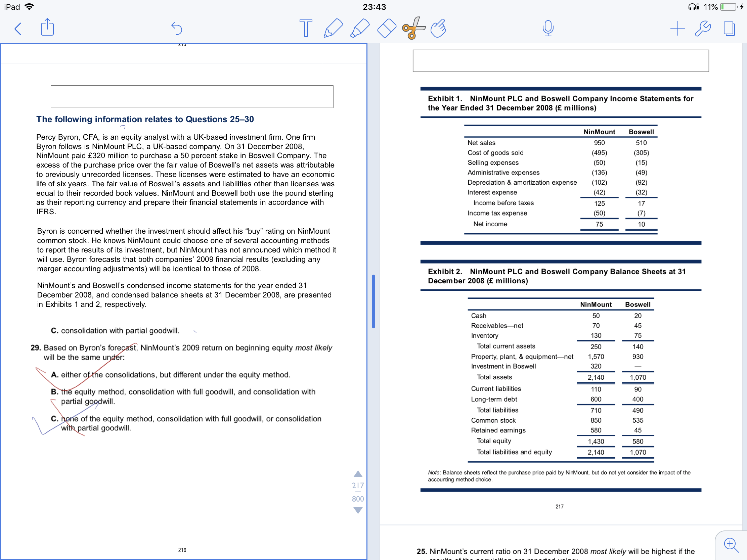Add new item with plus icon
747x560 pixels.
[677, 28]
